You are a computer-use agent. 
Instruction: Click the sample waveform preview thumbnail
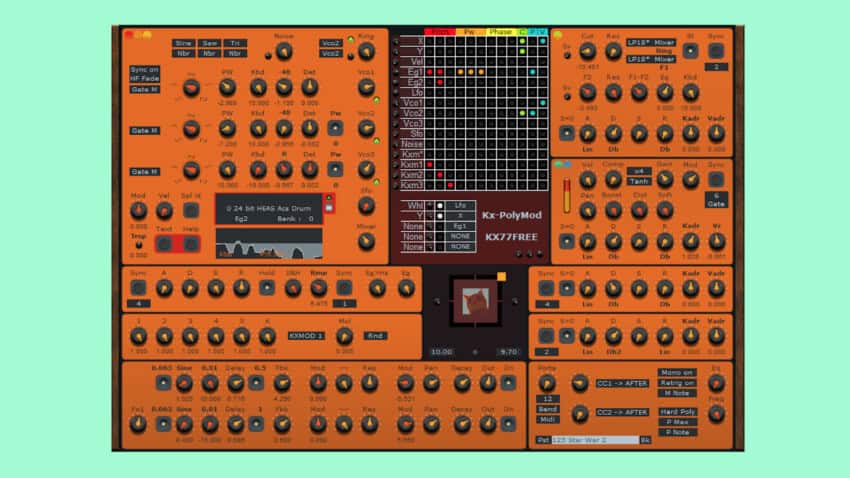[x=269, y=243]
